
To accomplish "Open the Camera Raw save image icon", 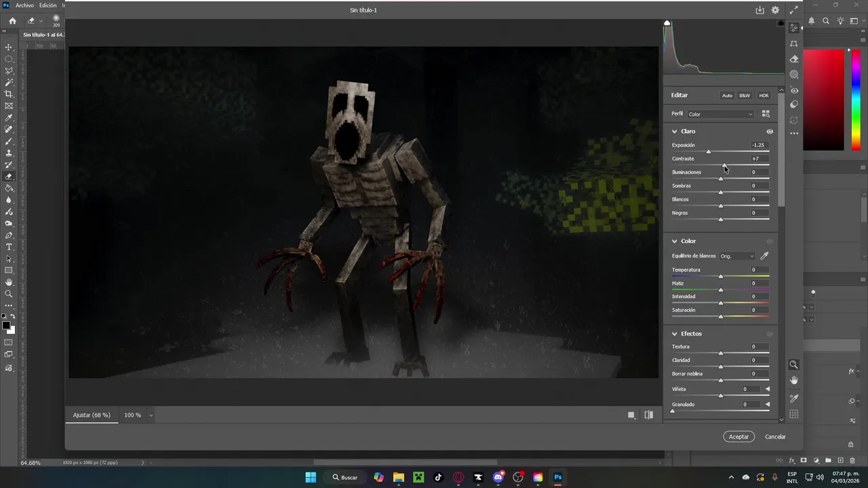I will pos(760,10).
